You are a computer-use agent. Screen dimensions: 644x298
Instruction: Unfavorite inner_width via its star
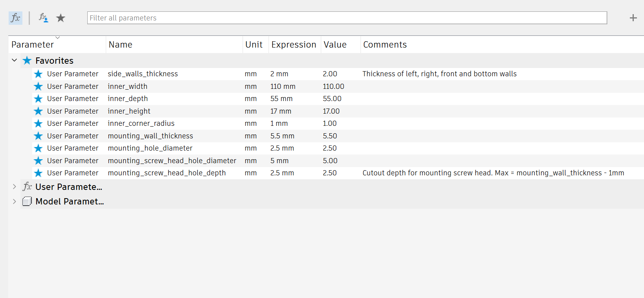tap(38, 86)
